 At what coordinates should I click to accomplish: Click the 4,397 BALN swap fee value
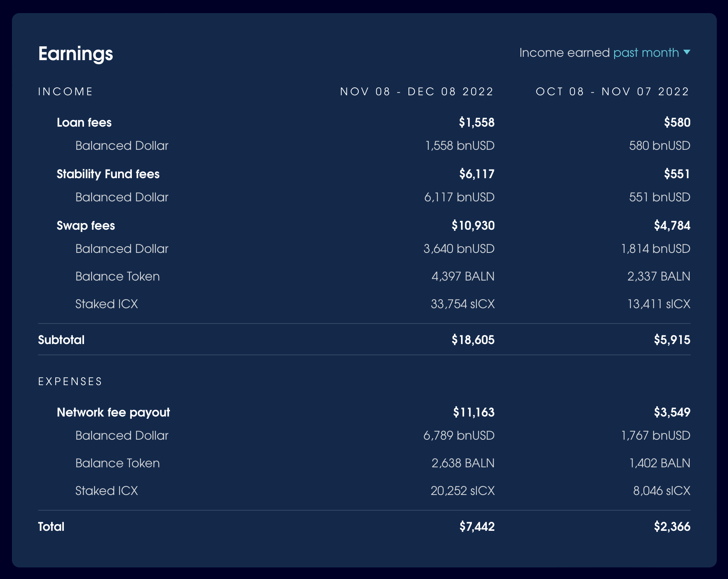(x=463, y=276)
